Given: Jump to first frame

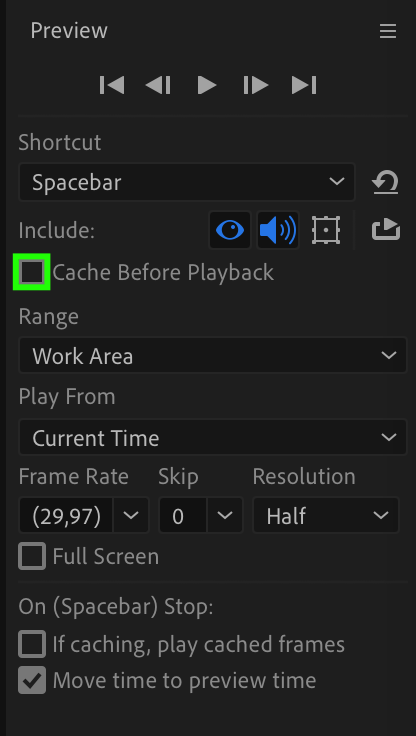Looking at the screenshot, I should [112, 85].
